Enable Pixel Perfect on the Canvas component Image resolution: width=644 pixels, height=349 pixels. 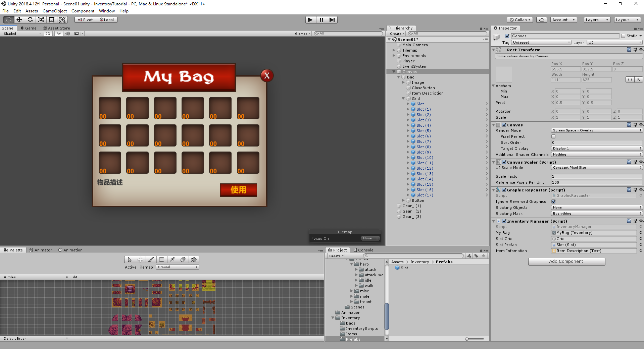click(553, 136)
